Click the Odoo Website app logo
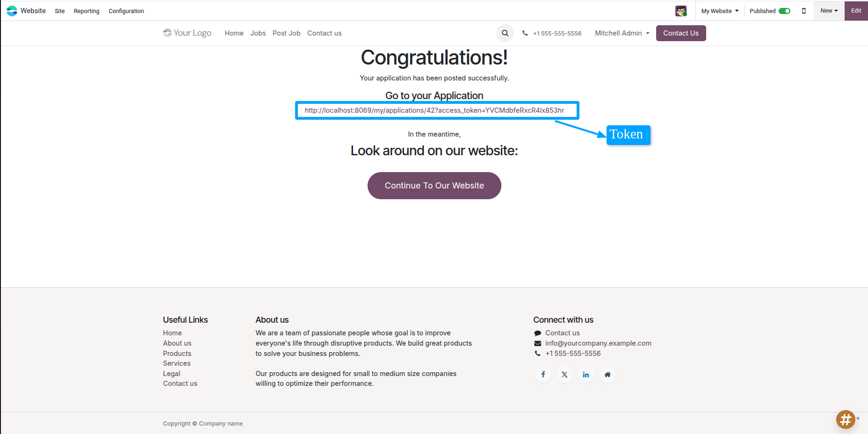The height and width of the screenshot is (434, 868). click(12, 11)
